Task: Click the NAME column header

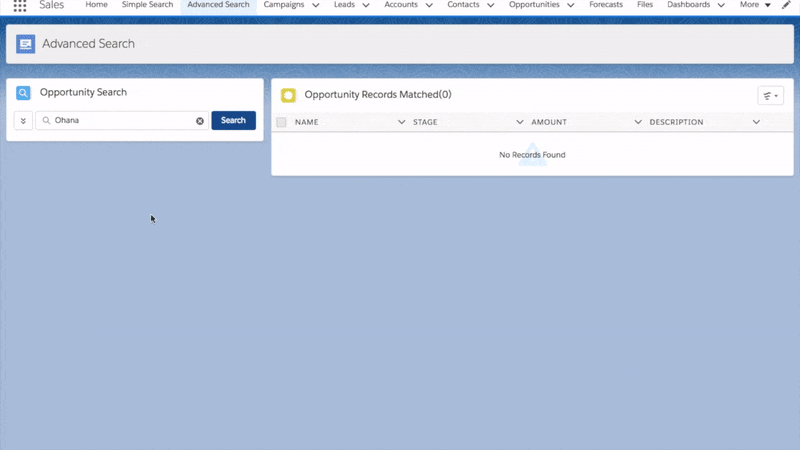Action: click(307, 122)
